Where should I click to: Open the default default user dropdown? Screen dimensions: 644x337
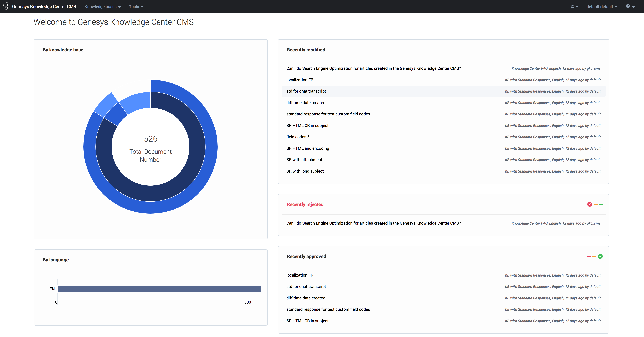(602, 7)
